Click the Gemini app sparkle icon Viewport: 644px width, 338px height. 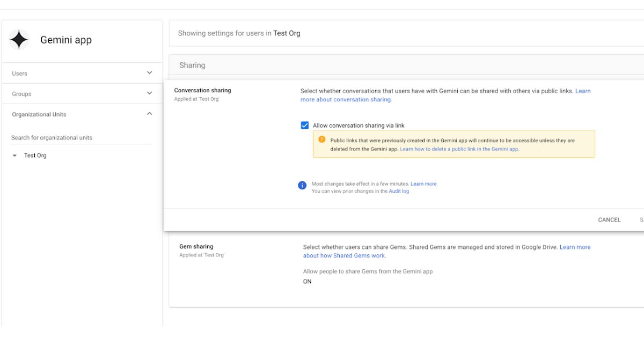(19, 39)
